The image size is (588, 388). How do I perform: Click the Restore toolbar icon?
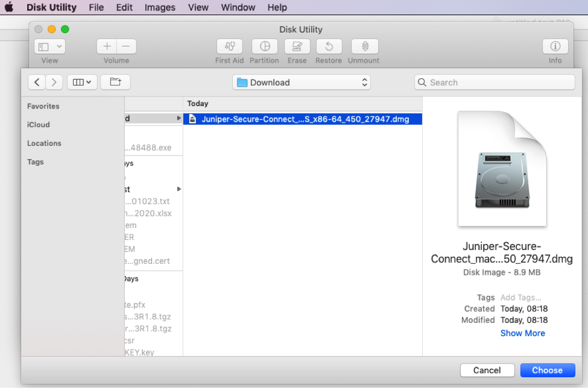pos(329,47)
